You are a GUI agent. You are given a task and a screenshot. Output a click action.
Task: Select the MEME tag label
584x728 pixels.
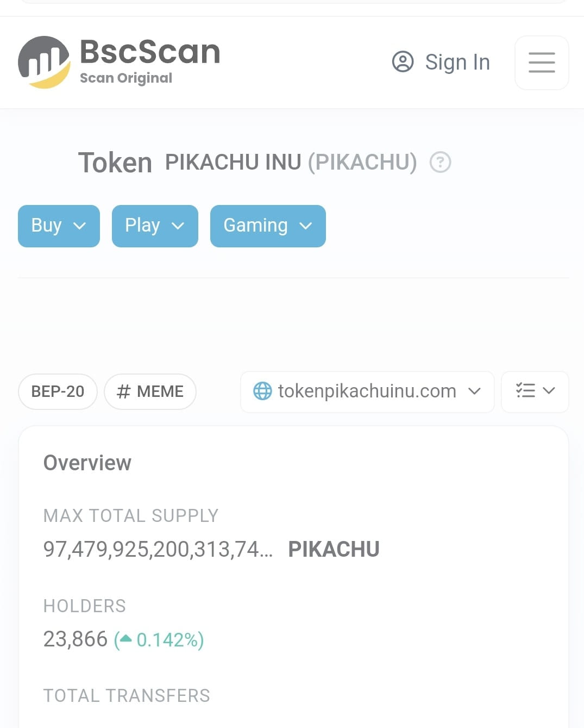pyautogui.click(x=160, y=391)
